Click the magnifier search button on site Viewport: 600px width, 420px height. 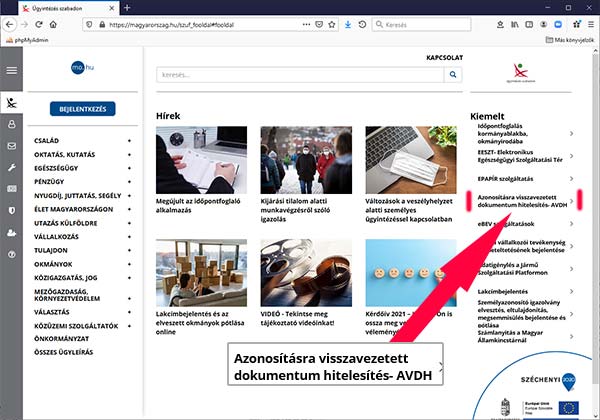[453, 74]
